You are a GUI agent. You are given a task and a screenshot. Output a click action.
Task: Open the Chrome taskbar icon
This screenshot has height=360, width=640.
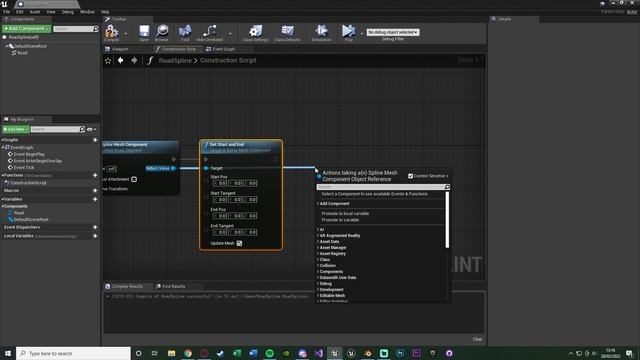coord(188,353)
